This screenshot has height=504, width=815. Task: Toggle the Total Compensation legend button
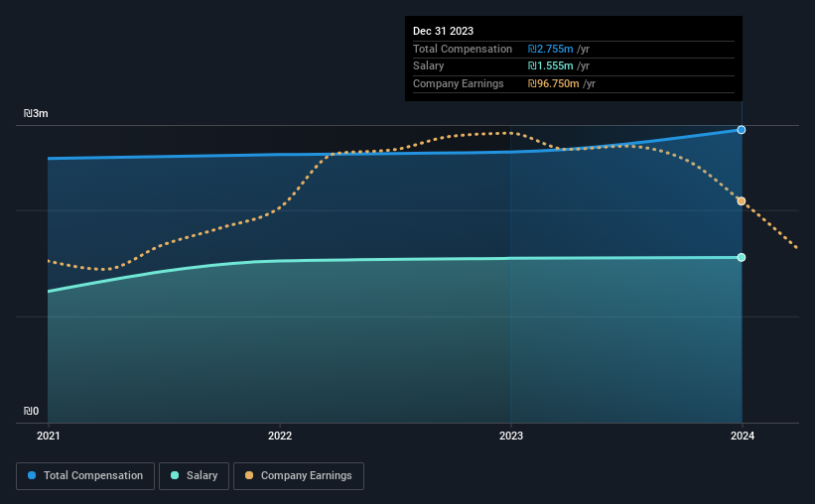point(85,476)
